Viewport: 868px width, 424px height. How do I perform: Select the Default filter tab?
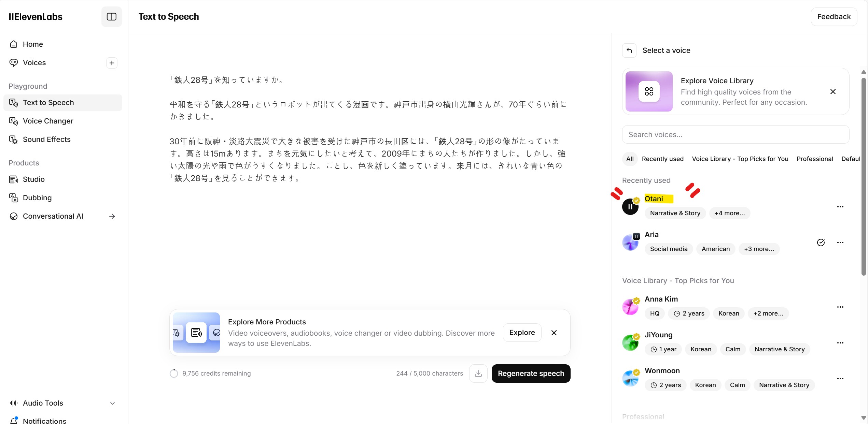(851, 159)
